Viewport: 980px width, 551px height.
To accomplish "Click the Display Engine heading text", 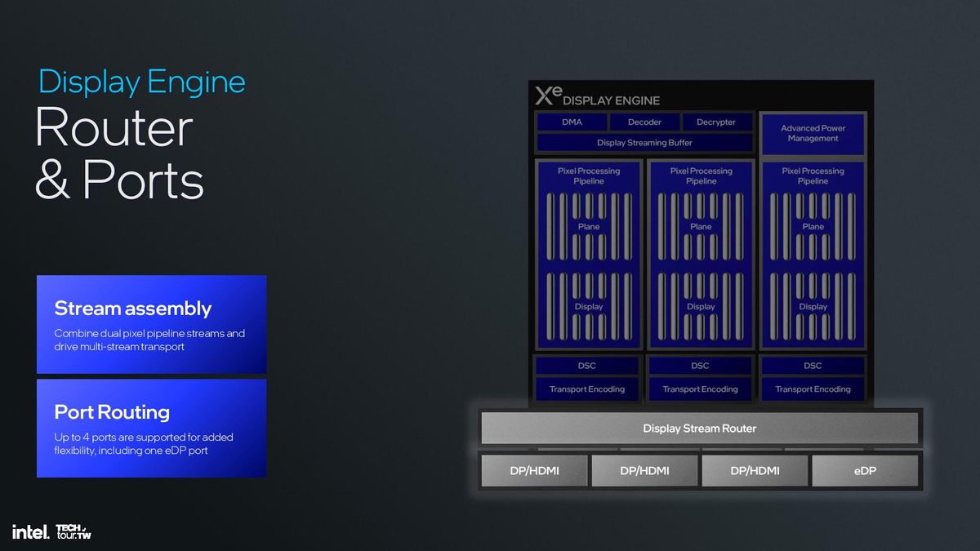I will (142, 82).
